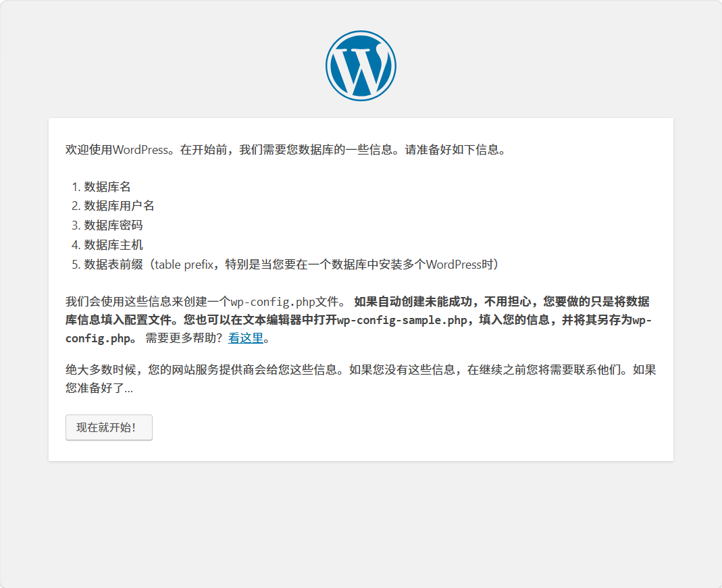This screenshot has height=588, width=722.
Task: Click the WordPress logo at top
Action: 361,65
